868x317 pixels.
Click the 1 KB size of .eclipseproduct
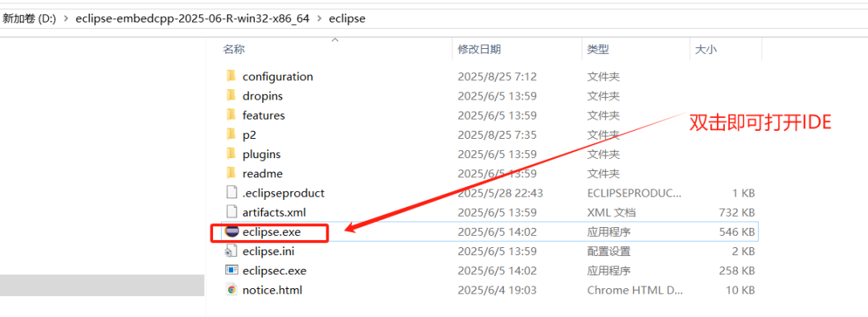(x=743, y=193)
